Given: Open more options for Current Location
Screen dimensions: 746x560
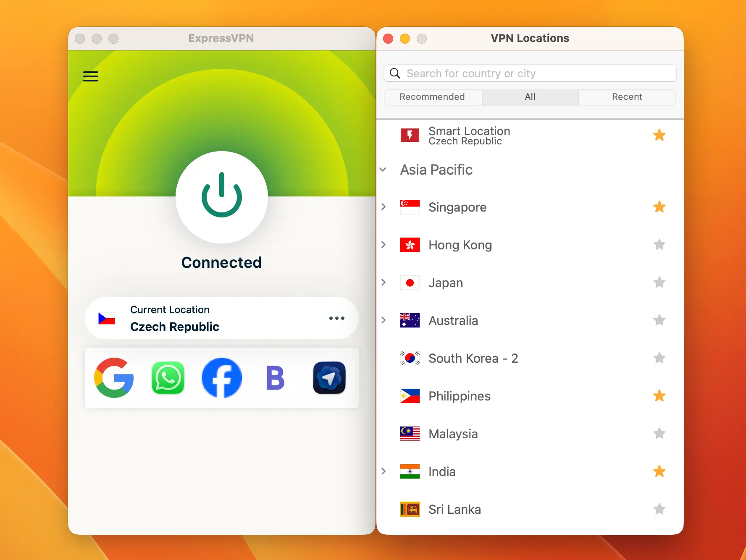Looking at the screenshot, I should point(336,318).
